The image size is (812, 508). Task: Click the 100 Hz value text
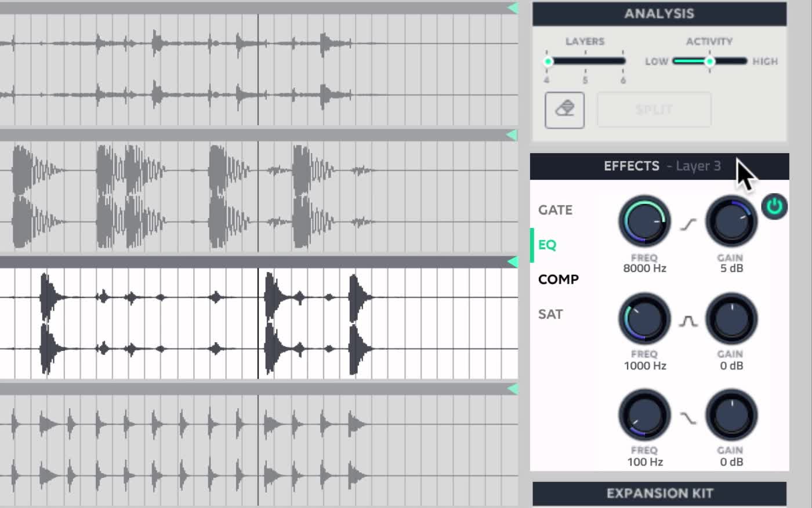[644, 462]
